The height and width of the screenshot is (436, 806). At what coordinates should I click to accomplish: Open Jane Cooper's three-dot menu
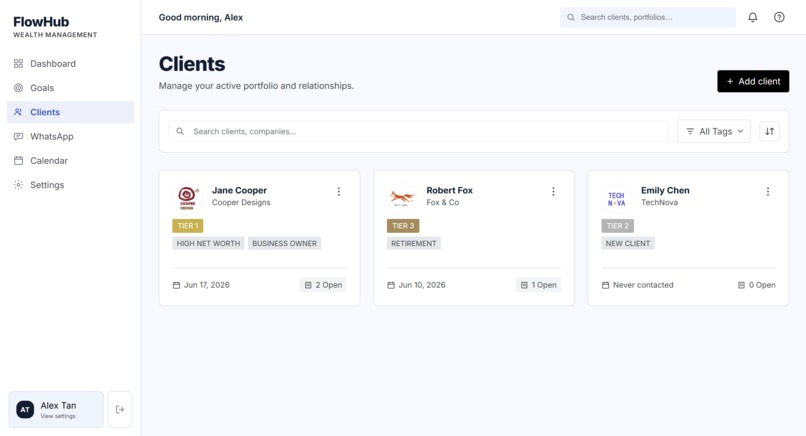[x=339, y=191]
